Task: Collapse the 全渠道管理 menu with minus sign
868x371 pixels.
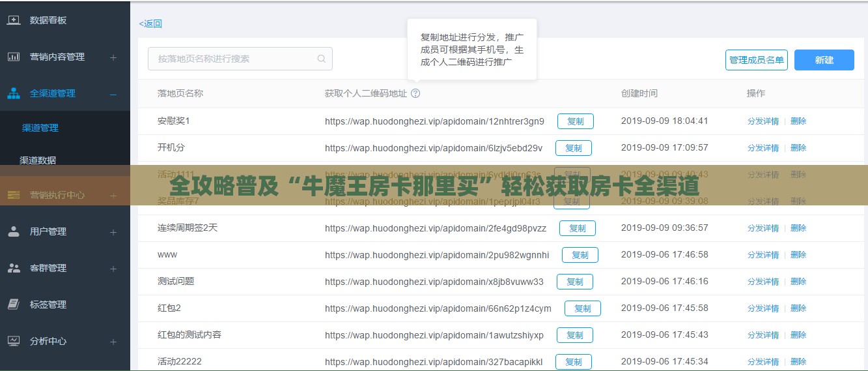Action: tap(113, 94)
